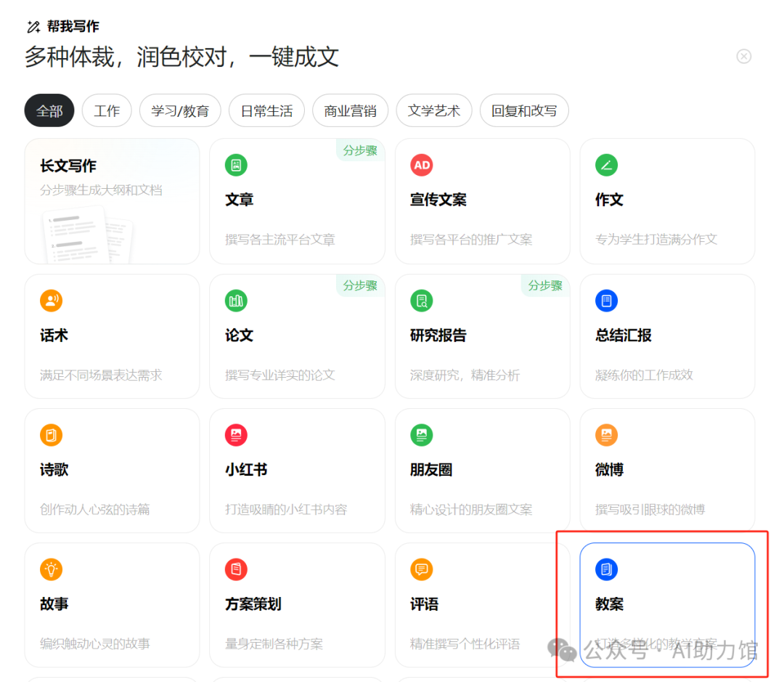Switch to the 商业营销 category tab
The height and width of the screenshot is (682, 784).
coord(350,110)
